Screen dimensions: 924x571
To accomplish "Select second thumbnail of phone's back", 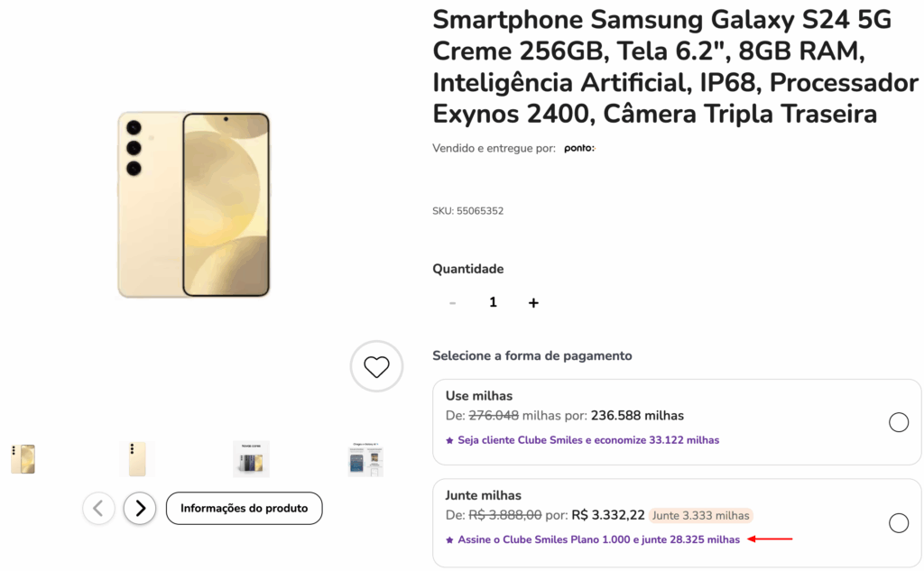I will tap(136, 458).
